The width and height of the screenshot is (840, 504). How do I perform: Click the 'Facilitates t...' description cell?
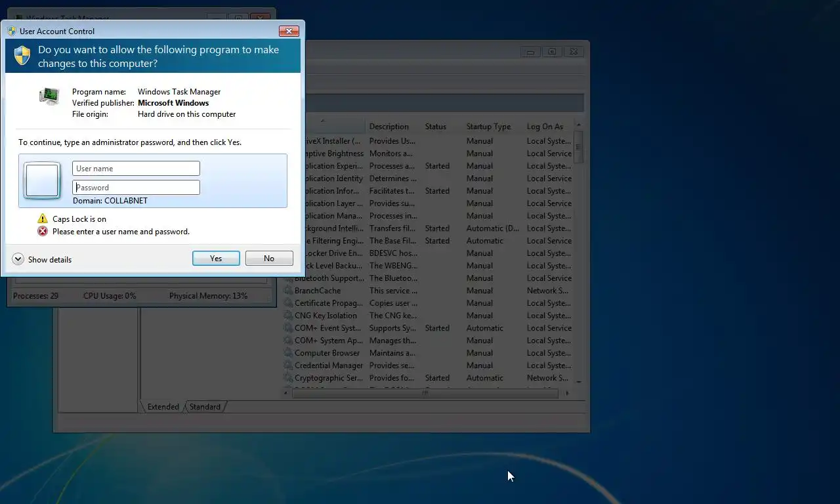(x=392, y=191)
